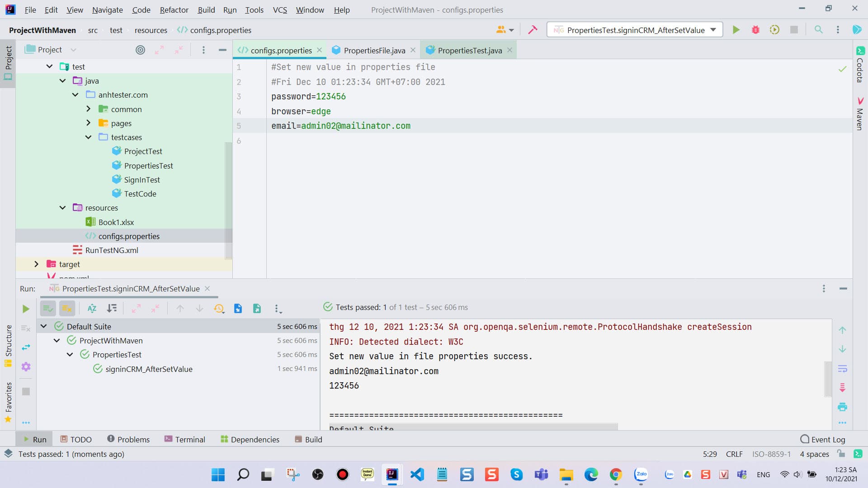
Task: Print console output icon
Action: (842, 407)
